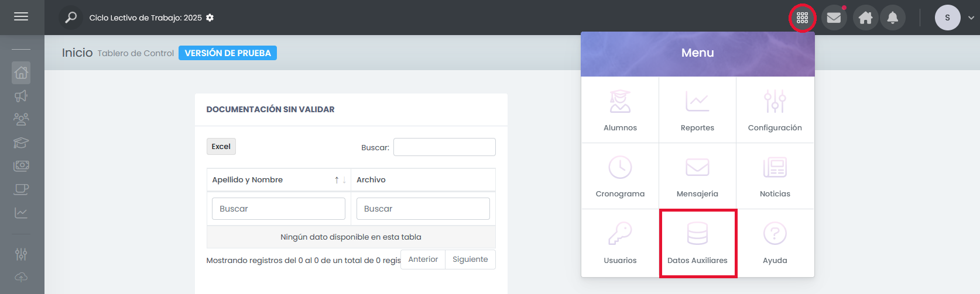This screenshot has height=294, width=980.
Task: Click the Inicio page title
Action: [x=77, y=53]
